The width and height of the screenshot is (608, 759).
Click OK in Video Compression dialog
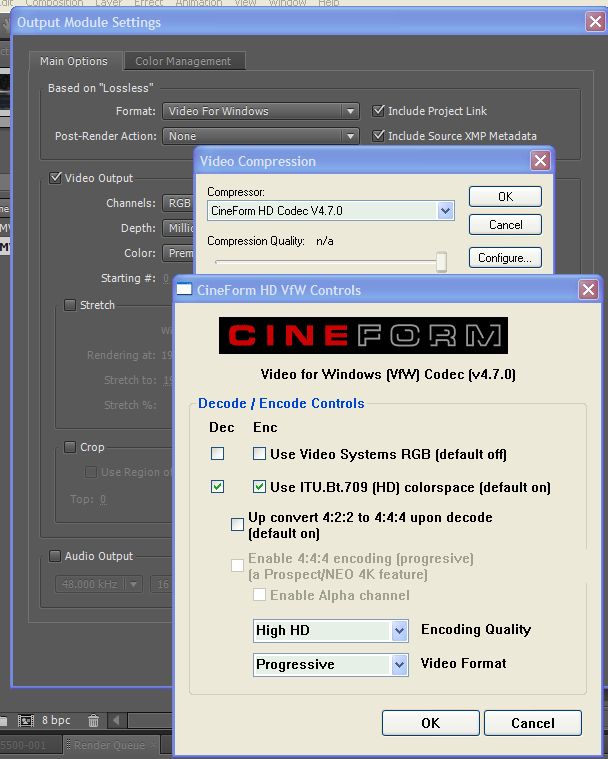[x=505, y=197]
